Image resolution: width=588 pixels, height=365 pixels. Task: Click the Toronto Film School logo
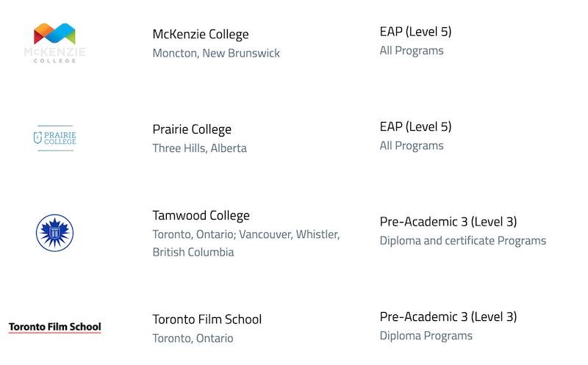pyautogui.click(x=54, y=327)
